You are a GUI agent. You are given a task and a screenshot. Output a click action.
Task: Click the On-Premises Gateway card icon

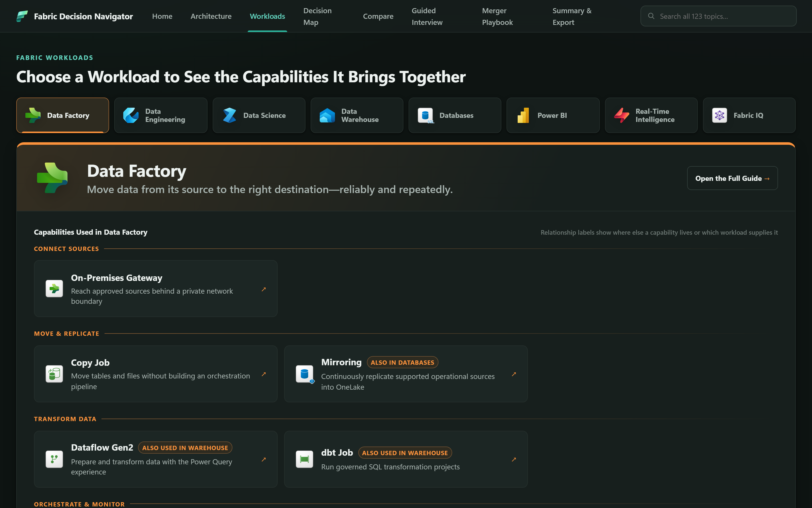point(54,289)
